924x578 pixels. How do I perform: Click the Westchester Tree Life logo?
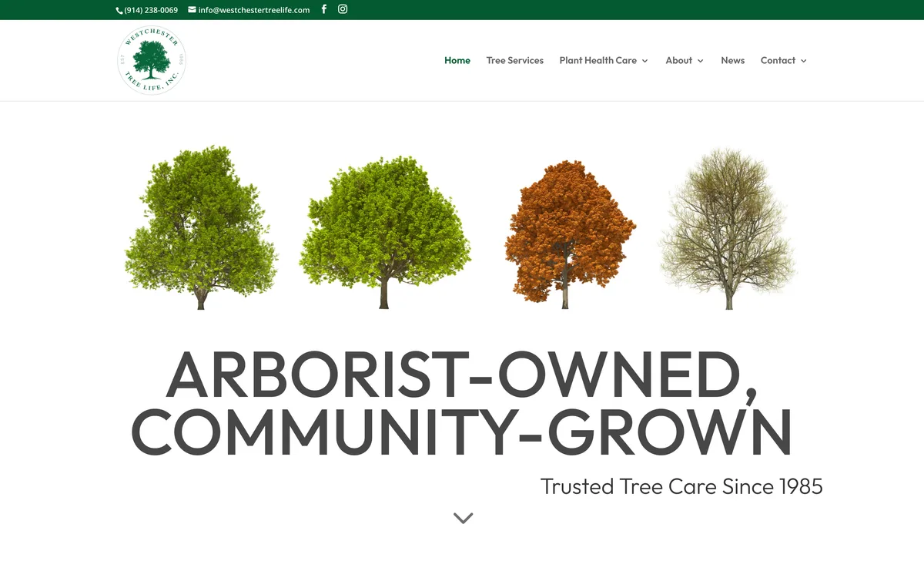point(152,60)
